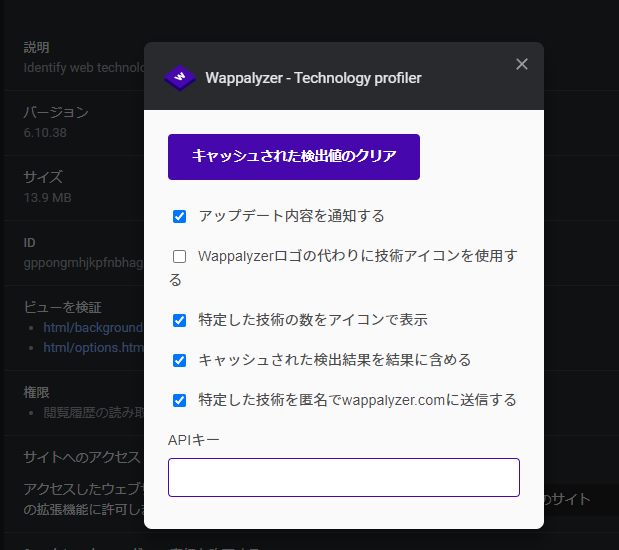Click the Identify web technolo description text
The height and width of the screenshot is (550, 619).
point(84,68)
